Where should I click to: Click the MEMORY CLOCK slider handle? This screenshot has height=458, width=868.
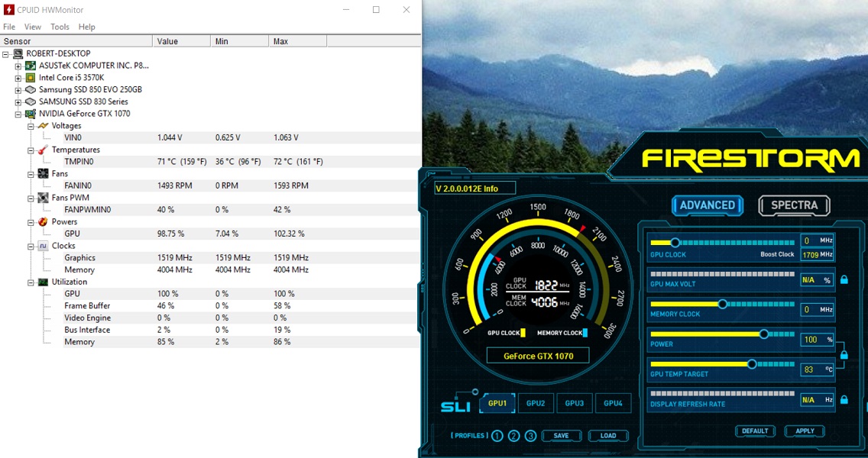(722, 304)
